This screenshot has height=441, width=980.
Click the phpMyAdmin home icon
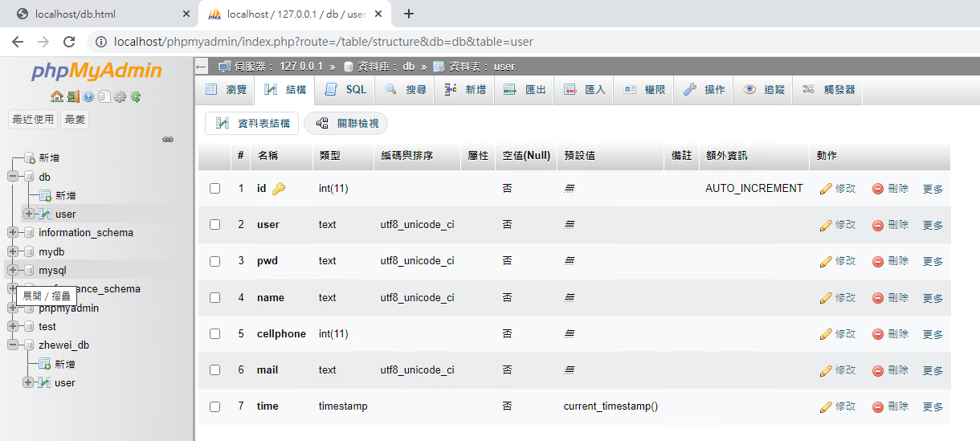[x=57, y=97]
